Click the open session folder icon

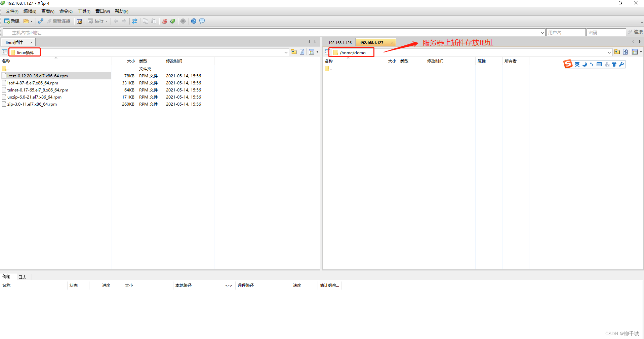point(26,21)
